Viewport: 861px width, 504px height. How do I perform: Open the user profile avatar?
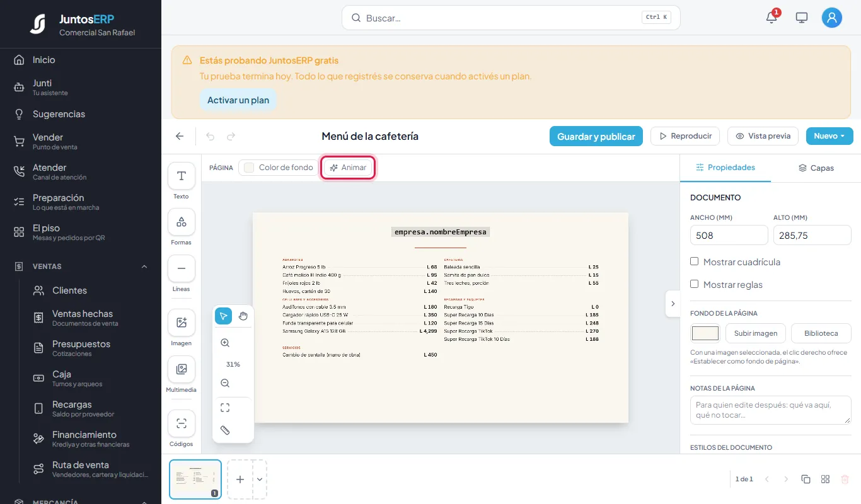click(832, 18)
